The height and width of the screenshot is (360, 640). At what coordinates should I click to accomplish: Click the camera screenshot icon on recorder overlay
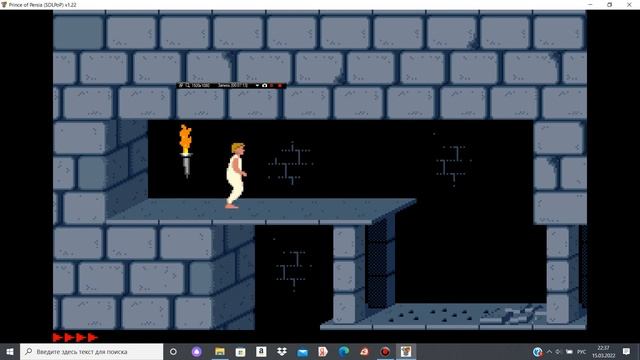click(x=264, y=85)
